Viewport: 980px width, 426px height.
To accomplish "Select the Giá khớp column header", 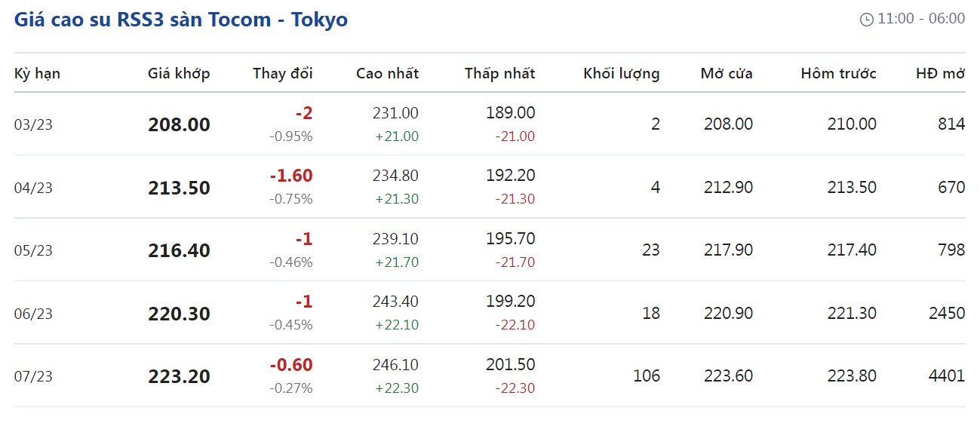I will [179, 73].
